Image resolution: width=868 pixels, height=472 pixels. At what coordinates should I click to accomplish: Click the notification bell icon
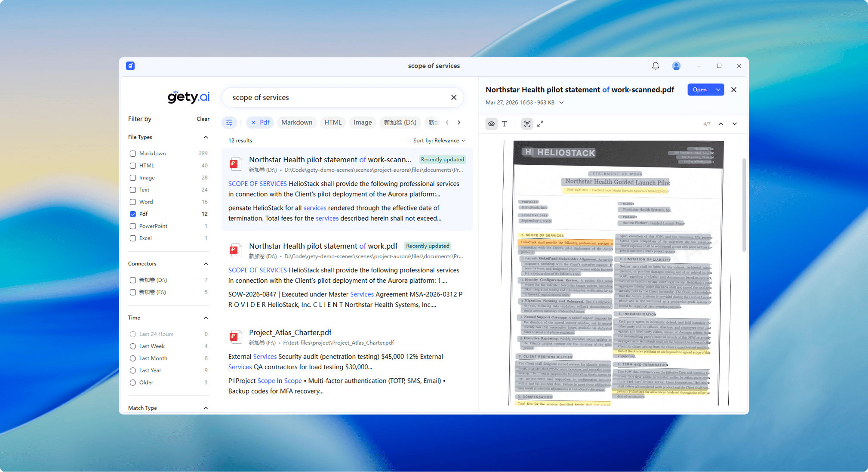click(x=655, y=66)
